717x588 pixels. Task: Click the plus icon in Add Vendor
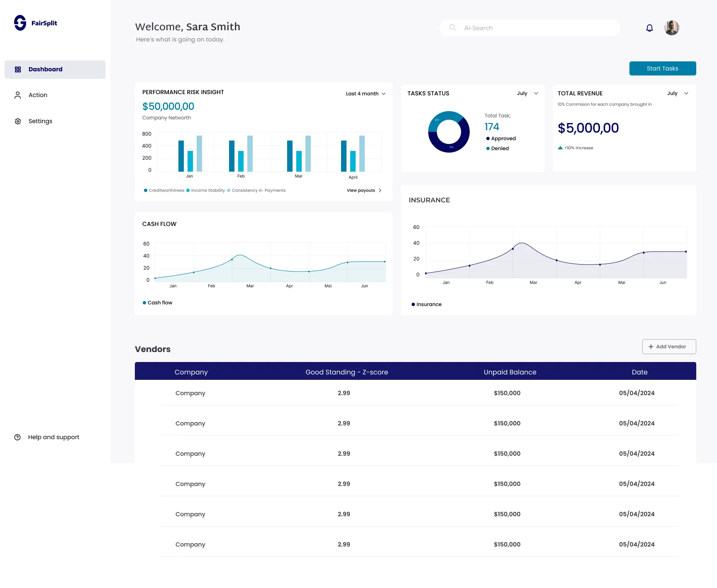click(x=651, y=347)
